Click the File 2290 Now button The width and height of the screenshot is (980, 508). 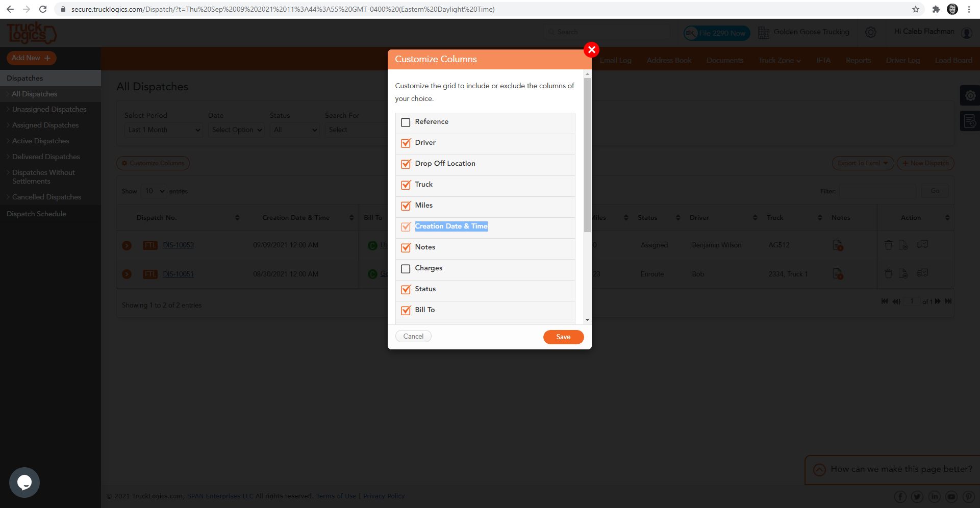pos(717,33)
